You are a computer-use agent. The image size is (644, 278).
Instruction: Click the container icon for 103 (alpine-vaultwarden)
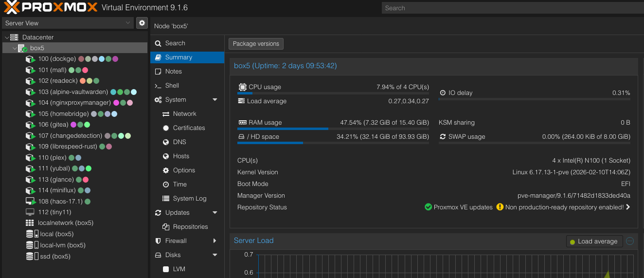pos(31,92)
